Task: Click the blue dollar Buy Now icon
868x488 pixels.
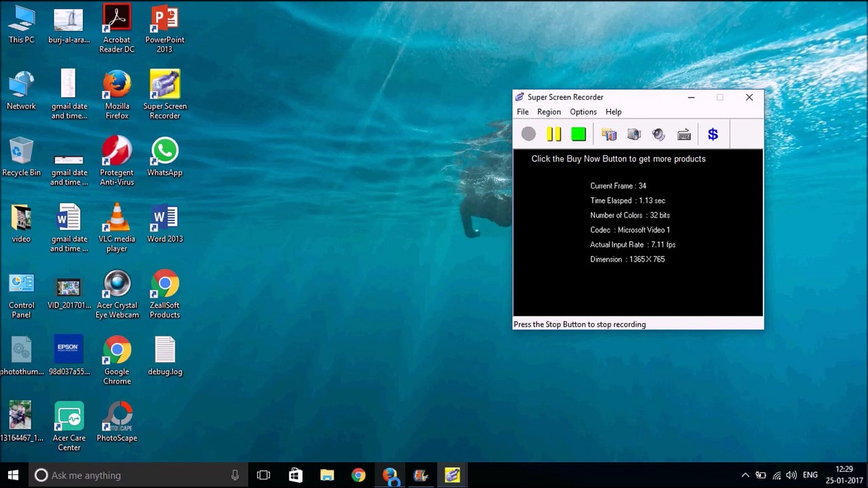Action: click(x=713, y=134)
